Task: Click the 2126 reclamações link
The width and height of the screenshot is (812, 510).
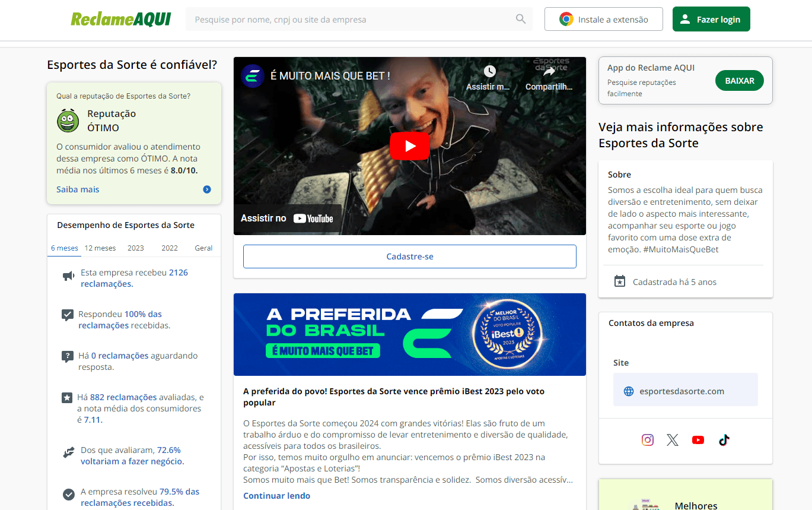Action: pyautogui.click(x=134, y=278)
